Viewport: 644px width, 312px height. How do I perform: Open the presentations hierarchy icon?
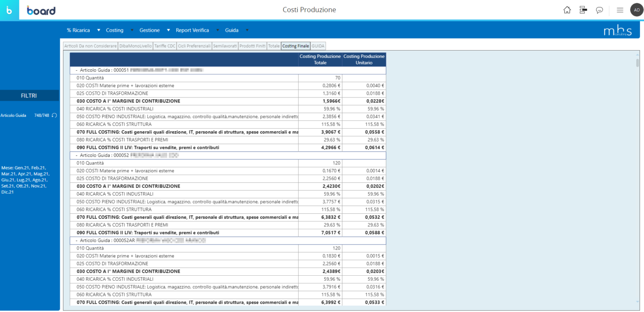click(583, 10)
